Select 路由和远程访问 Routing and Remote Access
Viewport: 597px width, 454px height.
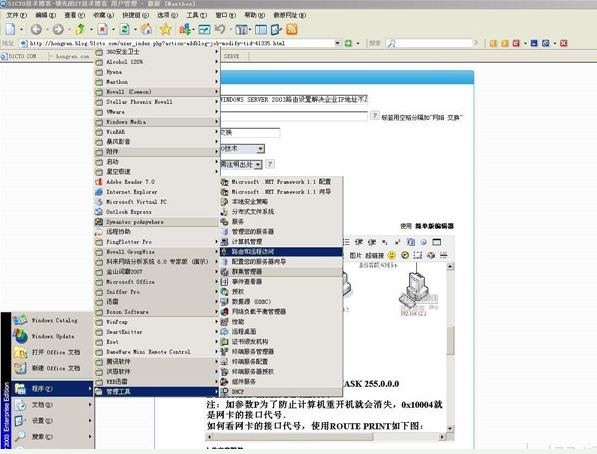point(281,251)
